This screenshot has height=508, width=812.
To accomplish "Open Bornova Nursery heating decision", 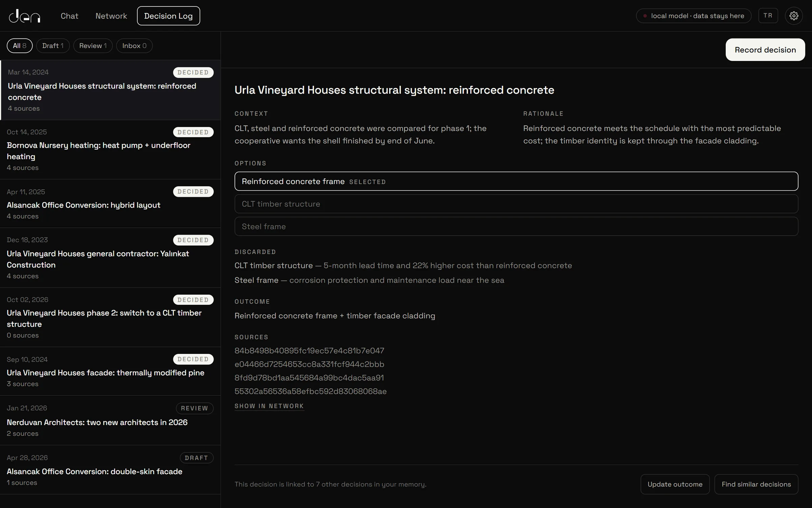I will [x=110, y=150].
